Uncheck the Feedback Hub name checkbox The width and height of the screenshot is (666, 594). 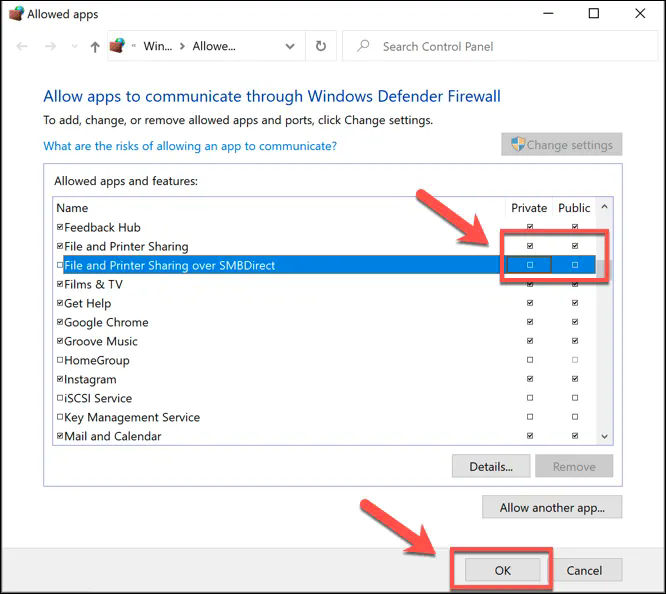60,227
